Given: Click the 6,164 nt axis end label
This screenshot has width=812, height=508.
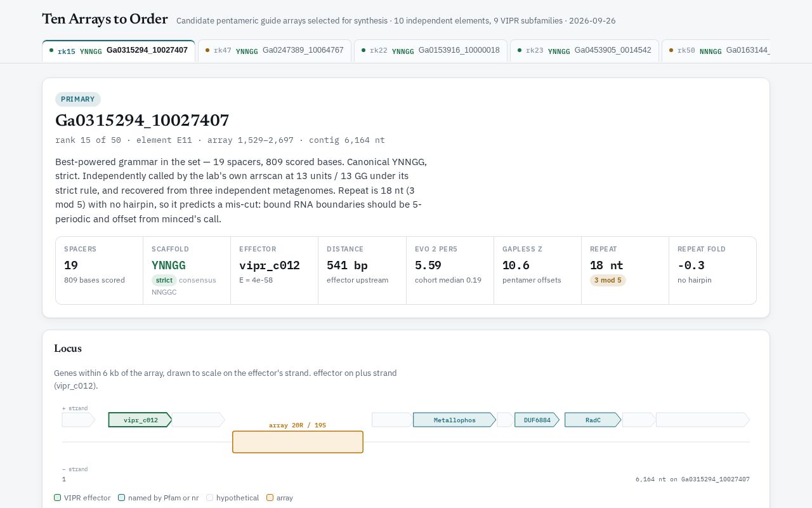Looking at the screenshot, I should [x=693, y=479].
